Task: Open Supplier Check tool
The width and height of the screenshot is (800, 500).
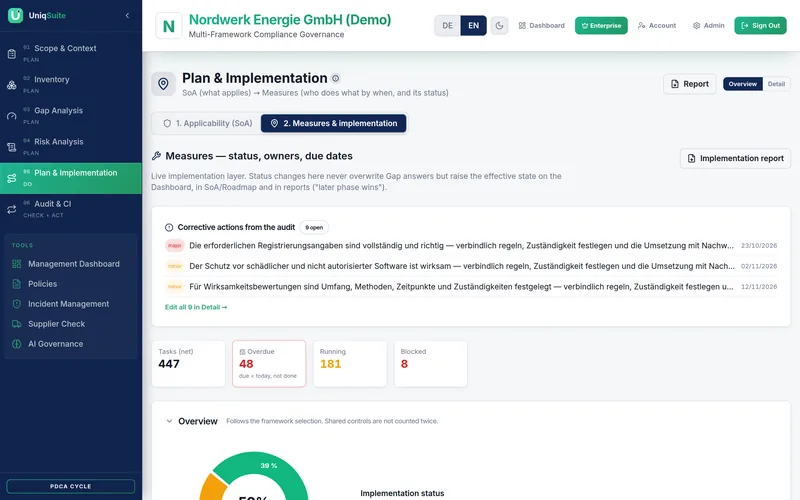Action: 71,324
